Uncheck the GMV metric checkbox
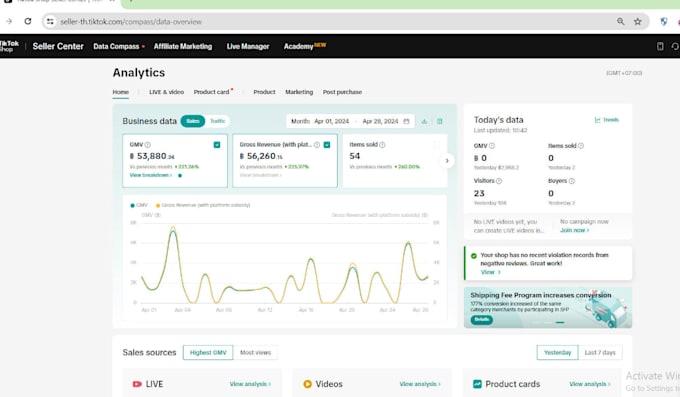Viewport: 680px width, 397px height. coord(217,145)
